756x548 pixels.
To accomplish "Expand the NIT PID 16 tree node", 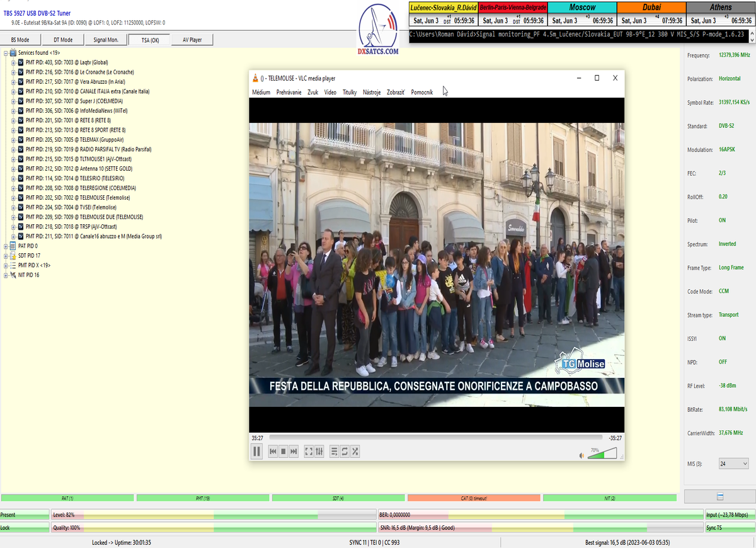I will [x=6, y=275].
